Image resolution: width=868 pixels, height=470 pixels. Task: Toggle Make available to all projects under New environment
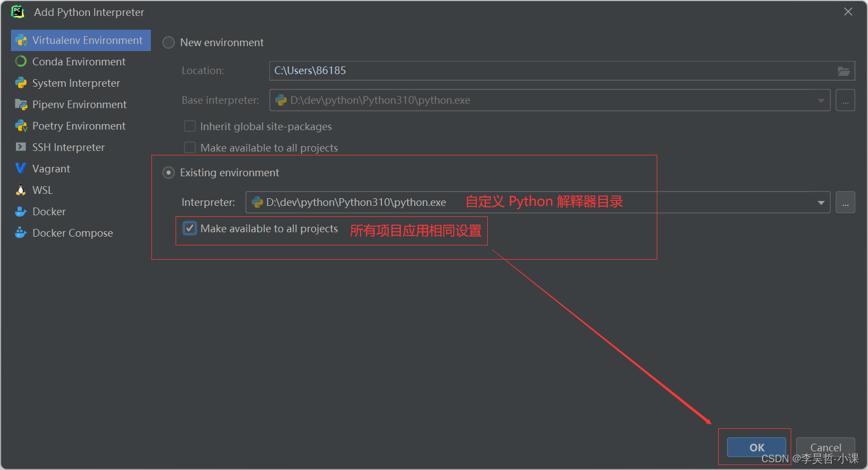click(190, 148)
